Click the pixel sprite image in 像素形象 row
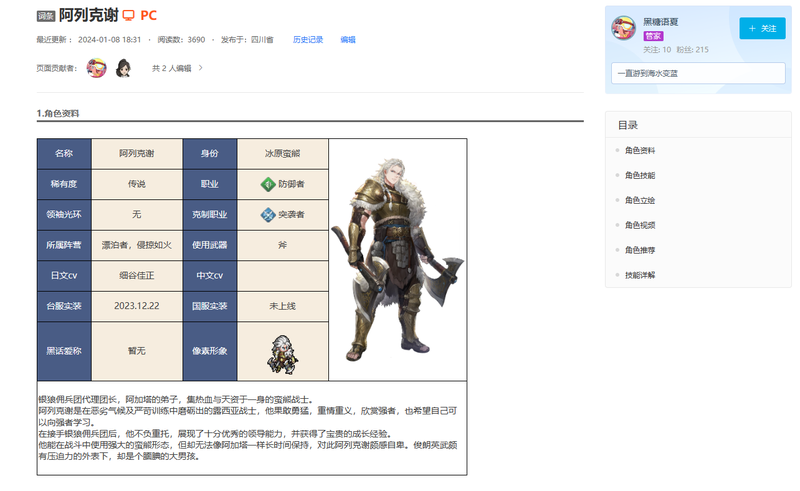The width and height of the screenshot is (800, 491). pyautogui.click(x=282, y=351)
